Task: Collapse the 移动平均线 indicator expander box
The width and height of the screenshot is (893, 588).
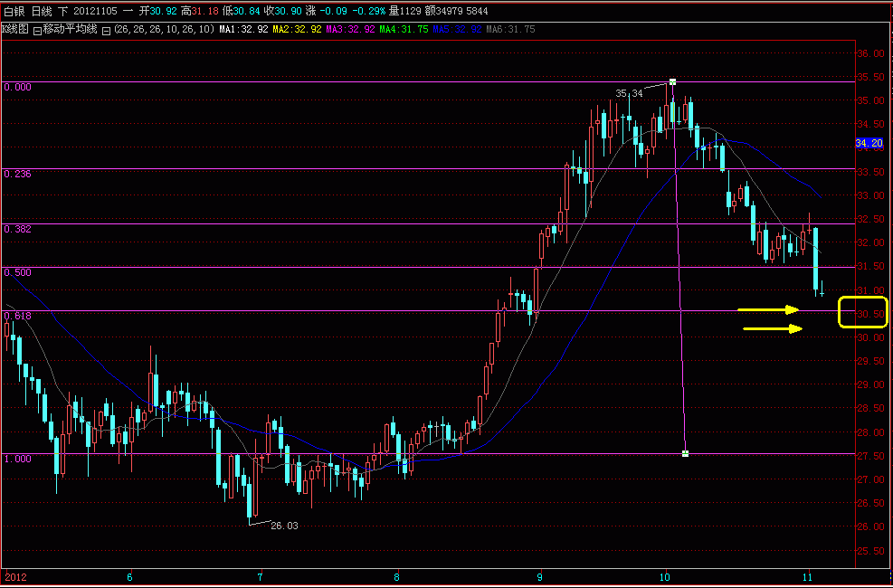Action: coord(38,32)
